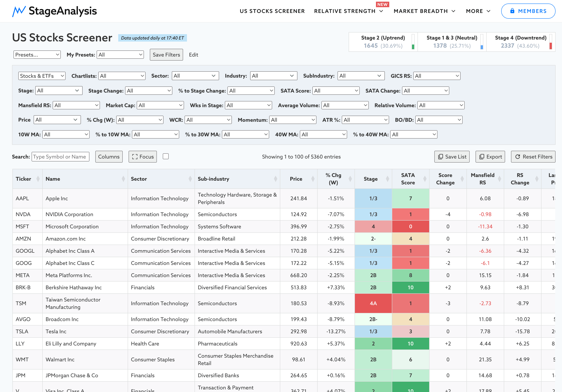Click the copy icon on Export
This screenshot has height=392, width=562.
coord(481,157)
